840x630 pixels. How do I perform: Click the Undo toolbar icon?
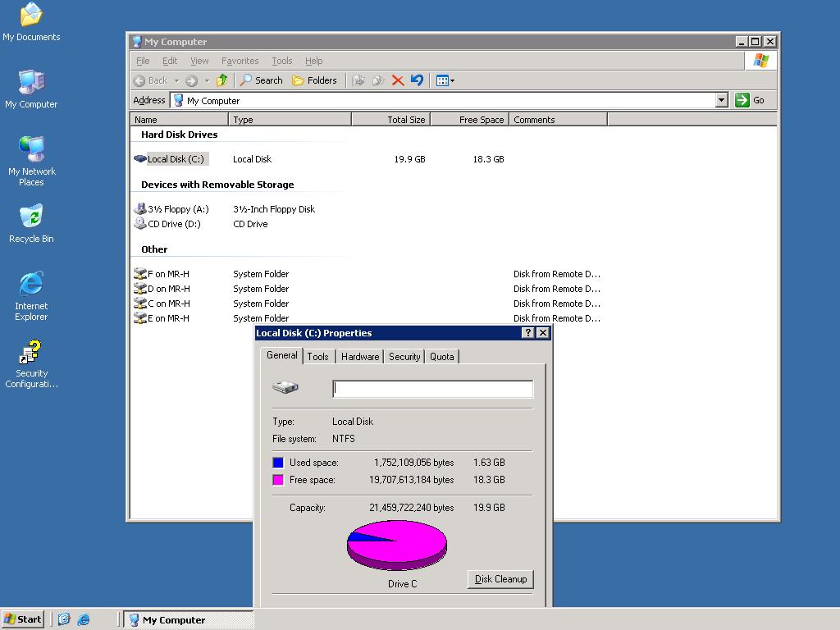tap(417, 80)
